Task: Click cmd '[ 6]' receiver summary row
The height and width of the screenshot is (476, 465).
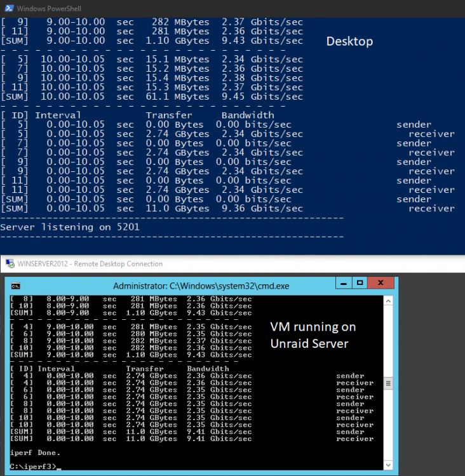Action: tap(192, 397)
